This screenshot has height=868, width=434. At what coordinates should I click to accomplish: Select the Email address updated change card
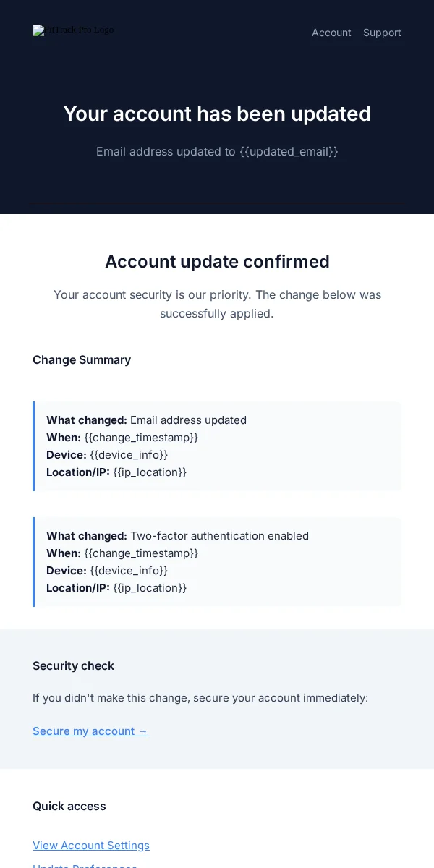(217, 446)
